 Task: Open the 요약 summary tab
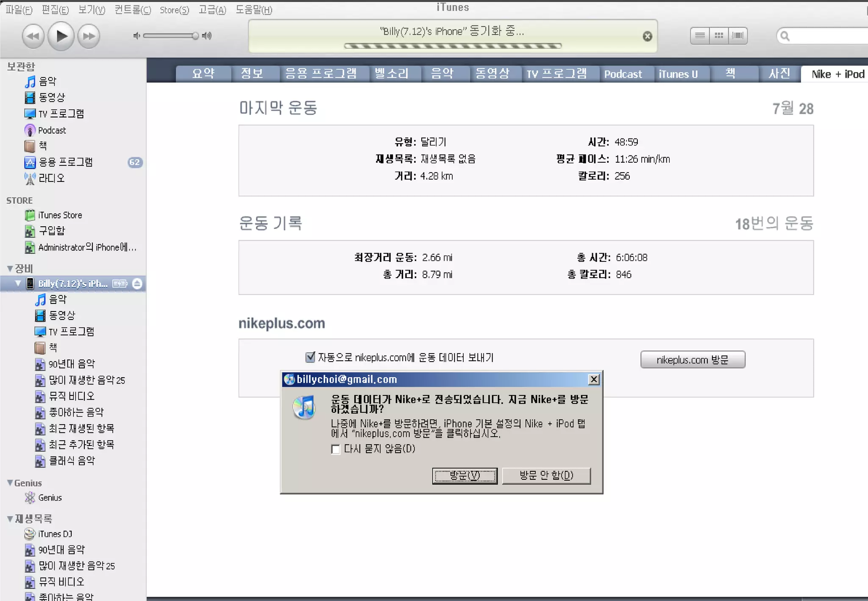[x=203, y=74]
